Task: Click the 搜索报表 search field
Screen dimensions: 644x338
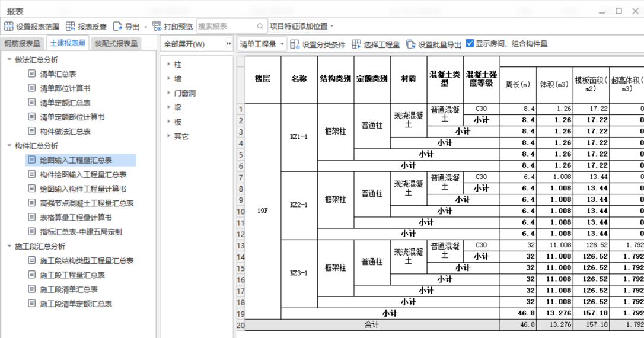Action: pos(225,27)
